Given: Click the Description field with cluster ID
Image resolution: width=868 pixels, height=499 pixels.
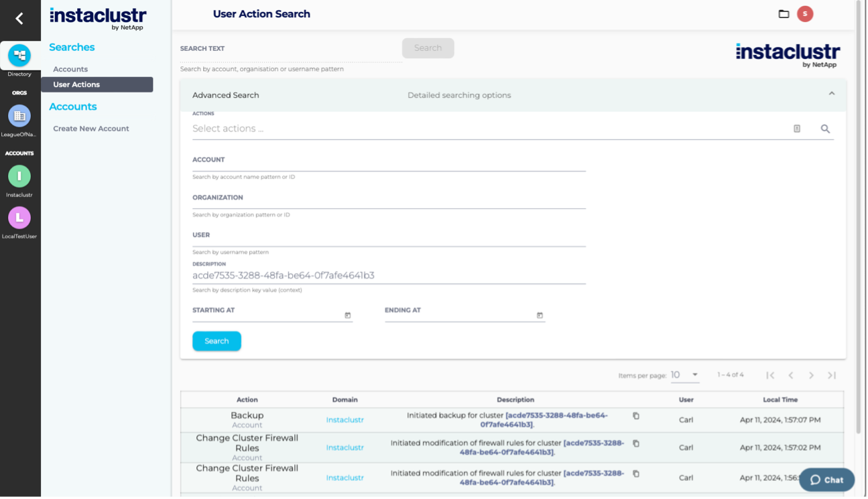Looking at the screenshot, I should pyautogui.click(x=389, y=276).
